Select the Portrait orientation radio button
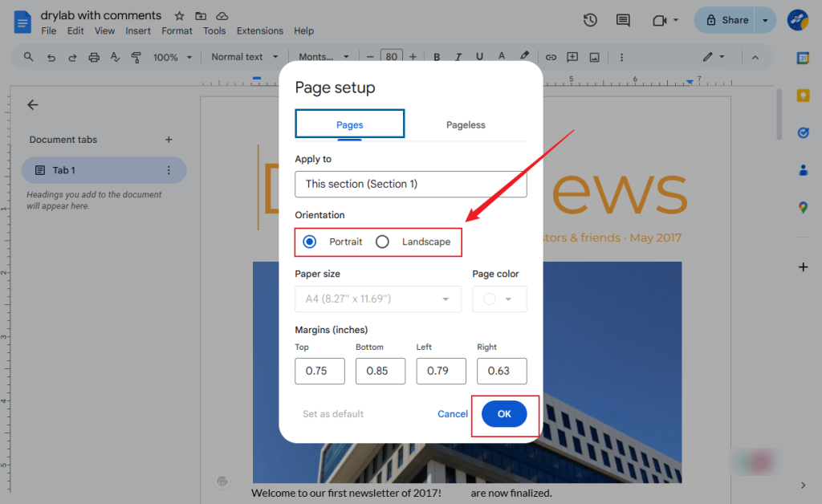Image resolution: width=822 pixels, height=504 pixels. click(309, 241)
